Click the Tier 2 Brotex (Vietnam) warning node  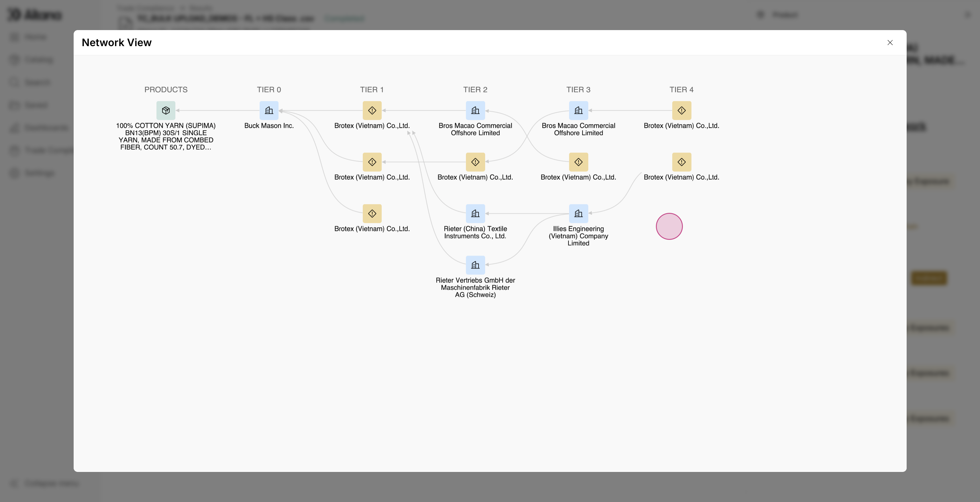point(475,162)
